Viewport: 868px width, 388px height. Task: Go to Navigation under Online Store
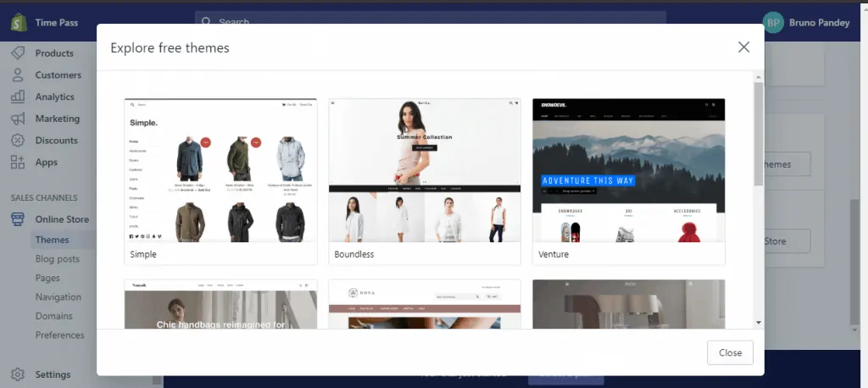(58, 297)
